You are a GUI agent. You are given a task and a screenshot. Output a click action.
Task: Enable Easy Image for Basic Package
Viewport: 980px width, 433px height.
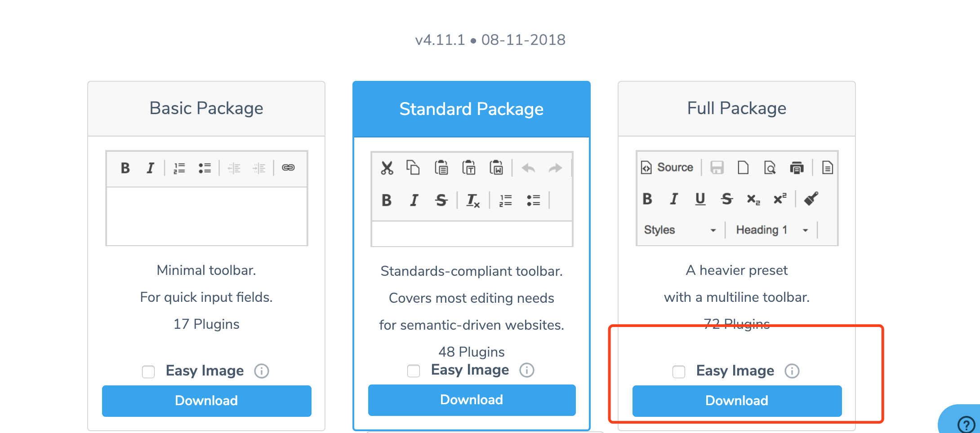[148, 371]
